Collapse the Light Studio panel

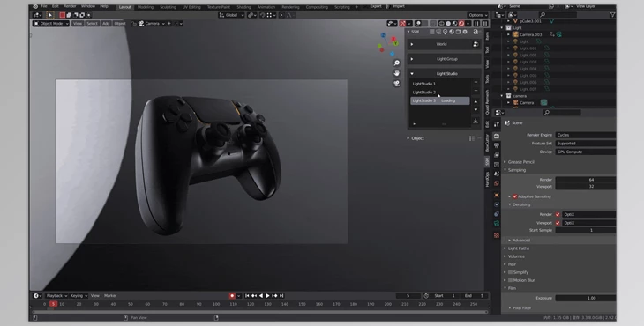click(x=412, y=74)
